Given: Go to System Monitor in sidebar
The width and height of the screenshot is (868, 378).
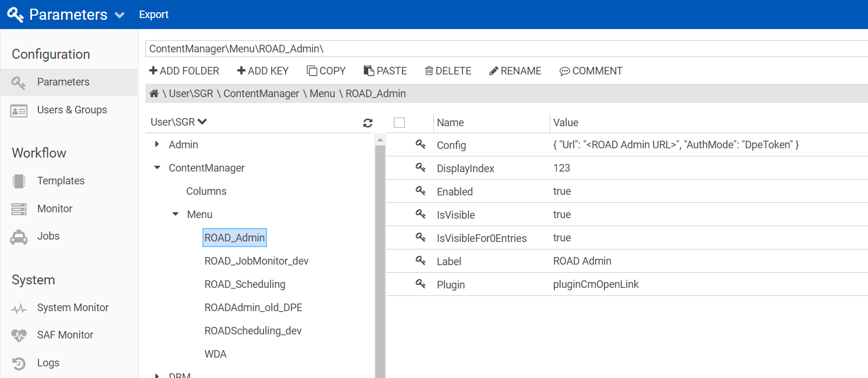Looking at the screenshot, I should click(x=73, y=308).
